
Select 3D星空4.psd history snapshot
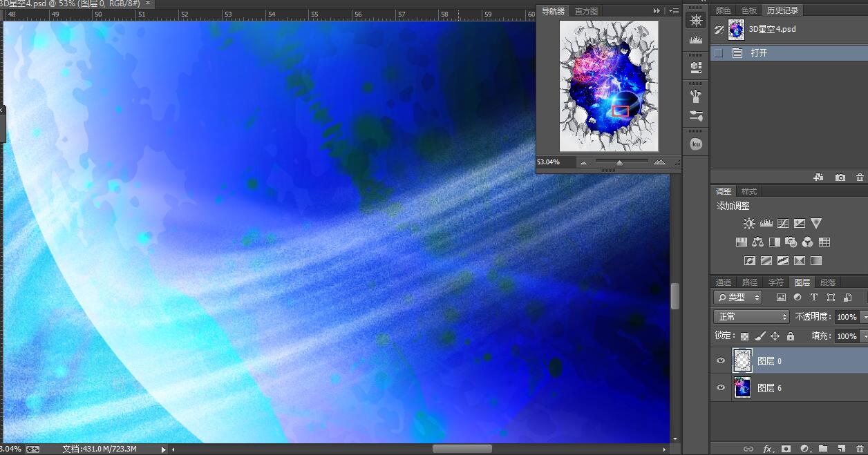[789, 30]
